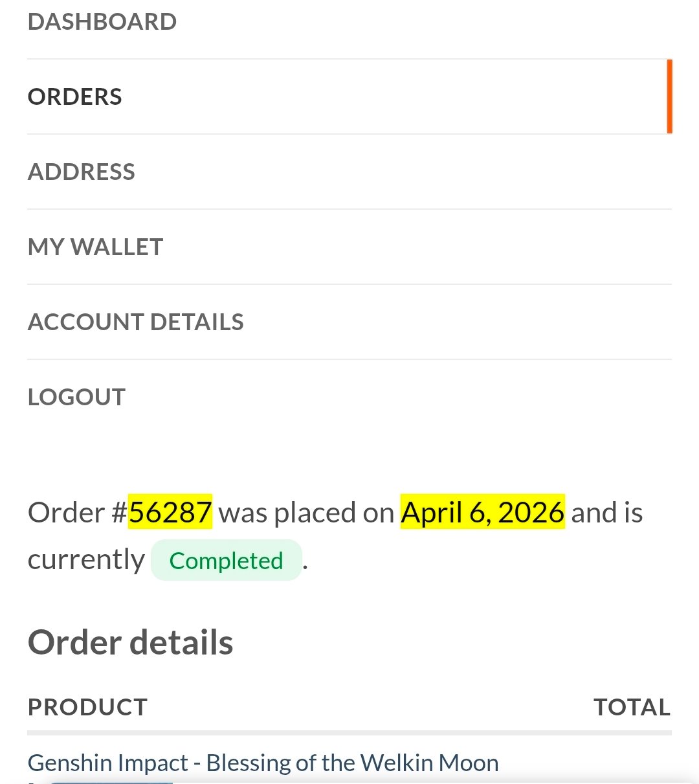This screenshot has width=699, height=784.
Task: Click the 'and is' text after date
Action: (x=606, y=513)
